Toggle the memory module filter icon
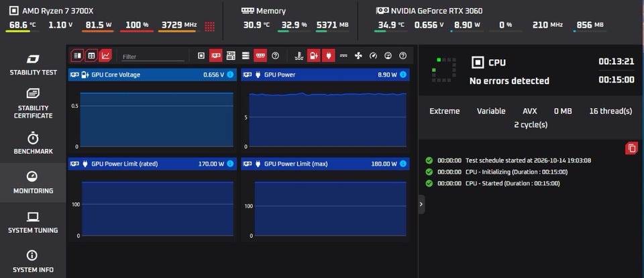The image size is (644, 278). [260, 55]
